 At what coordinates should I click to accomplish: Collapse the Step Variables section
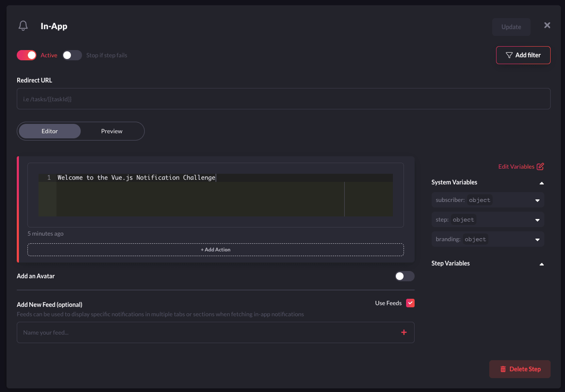tap(541, 264)
